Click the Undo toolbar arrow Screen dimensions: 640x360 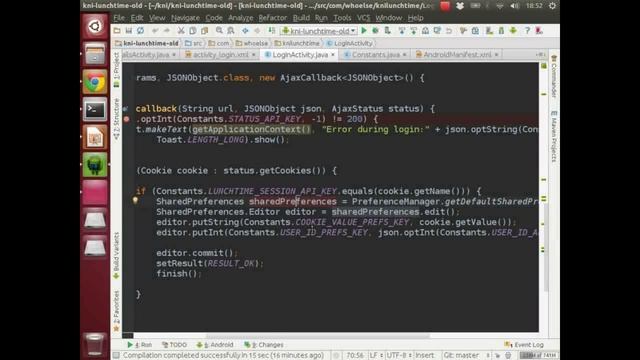155,31
